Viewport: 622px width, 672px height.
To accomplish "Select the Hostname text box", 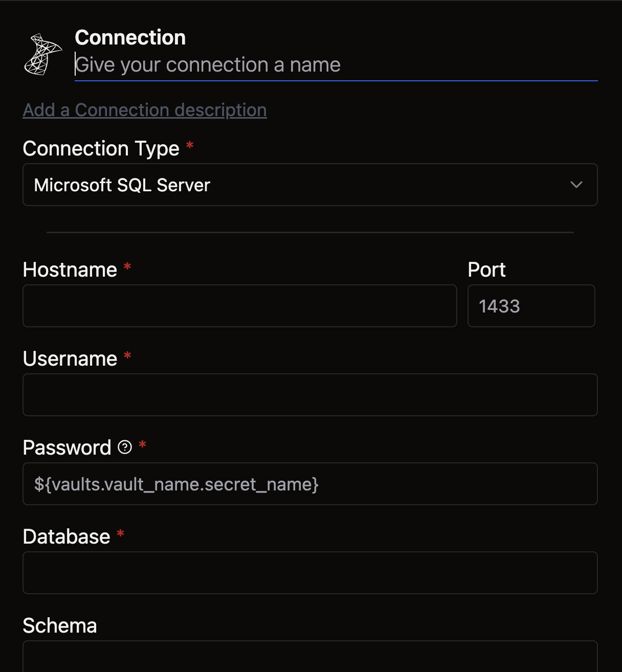I will (240, 306).
